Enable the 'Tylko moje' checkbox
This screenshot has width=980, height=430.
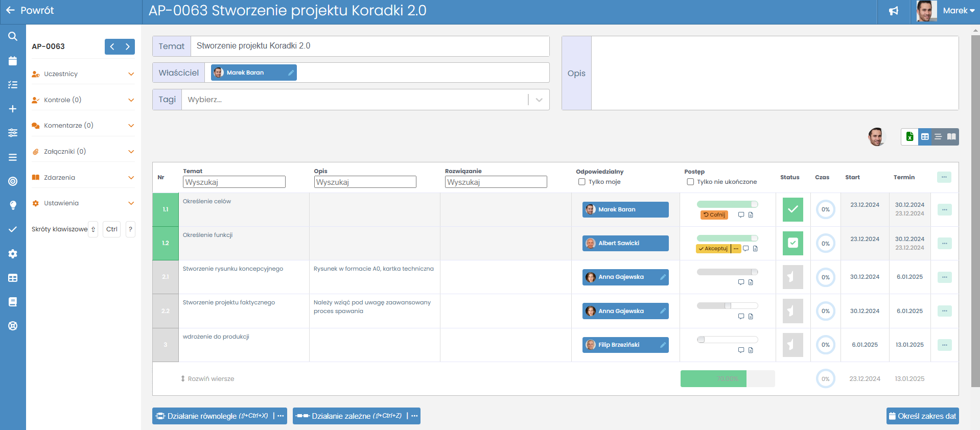581,182
